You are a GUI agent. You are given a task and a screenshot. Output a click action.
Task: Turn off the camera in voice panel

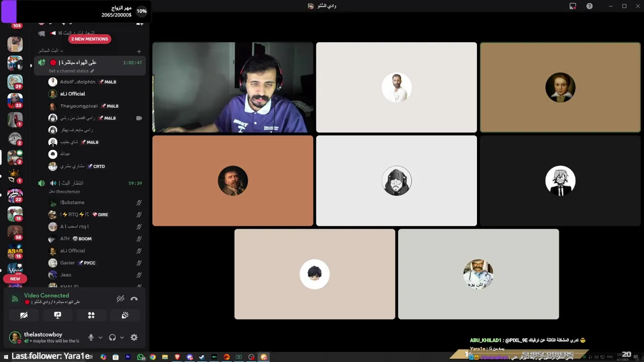24,315
